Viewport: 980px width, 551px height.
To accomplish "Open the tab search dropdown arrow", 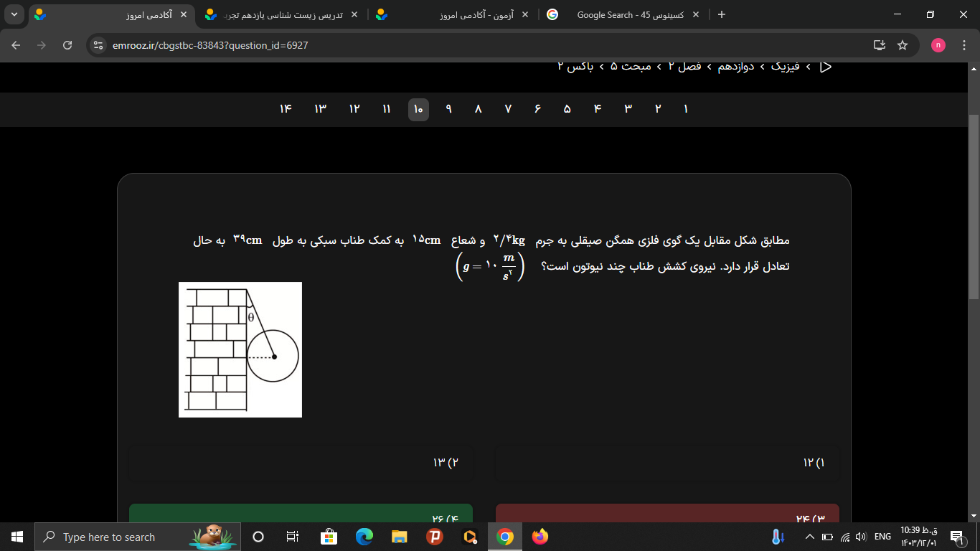I will tap(15, 14).
